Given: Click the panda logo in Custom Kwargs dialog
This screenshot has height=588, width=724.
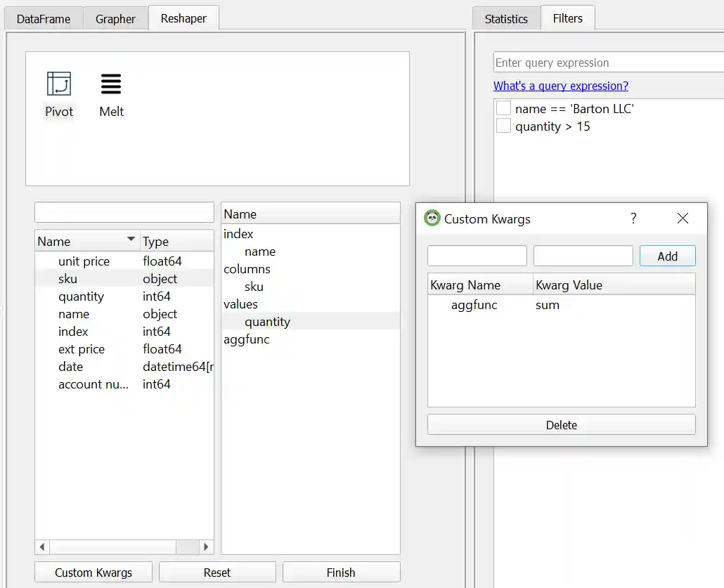Looking at the screenshot, I should click(432, 218).
